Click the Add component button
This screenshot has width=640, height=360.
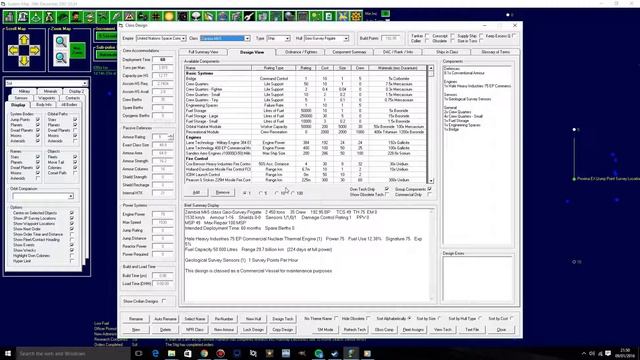point(196,192)
